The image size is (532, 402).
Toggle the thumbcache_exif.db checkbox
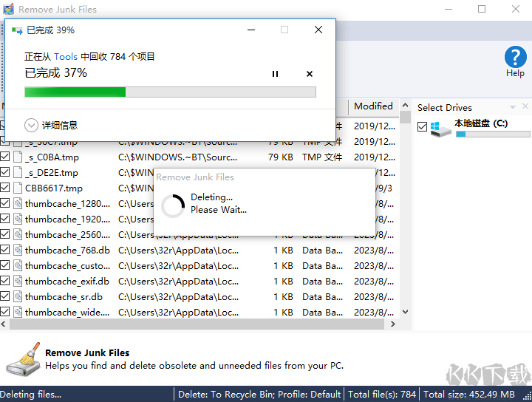4,281
